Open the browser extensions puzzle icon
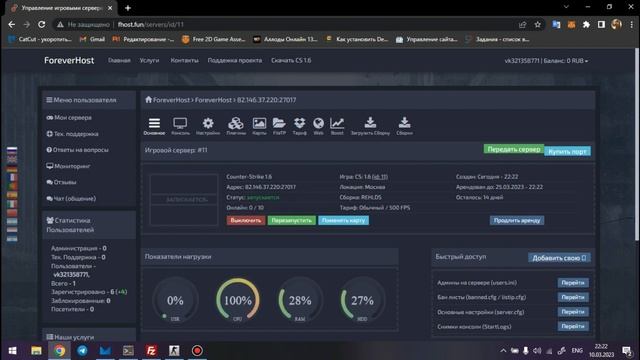This screenshot has height=360, width=640. click(586, 24)
